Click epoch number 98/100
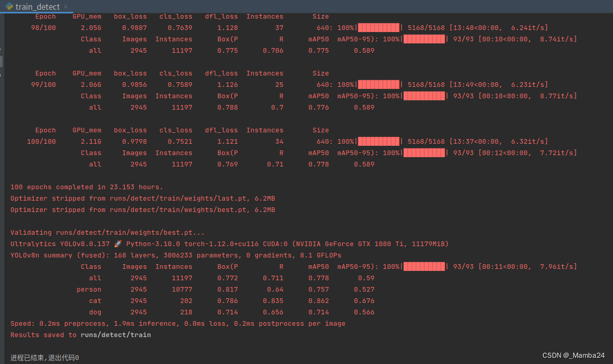This screenshot has height=364, width=613. 43,28
